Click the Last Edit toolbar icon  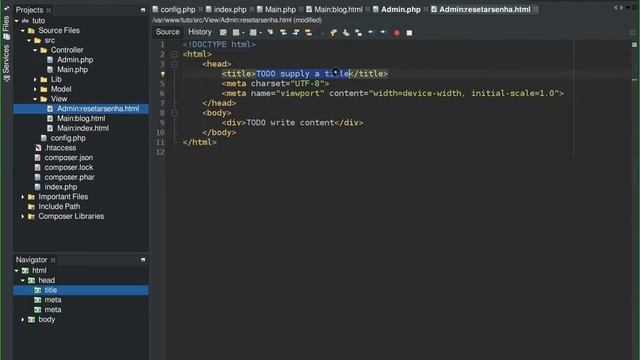point(223,32)
